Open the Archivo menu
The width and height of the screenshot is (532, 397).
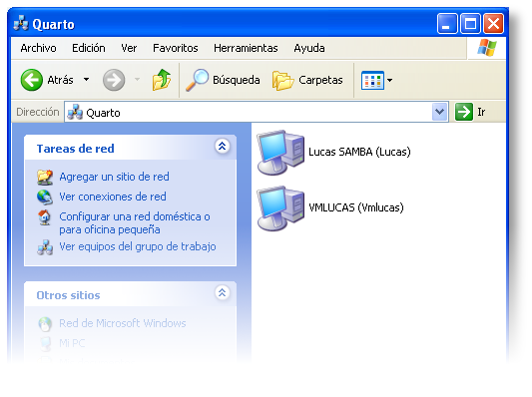click(38, 48)
